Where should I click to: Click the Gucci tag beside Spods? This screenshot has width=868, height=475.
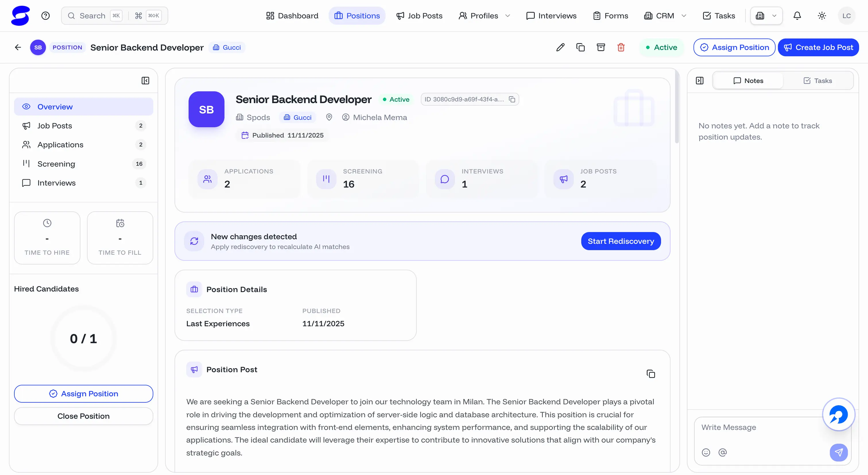(298, 118)
